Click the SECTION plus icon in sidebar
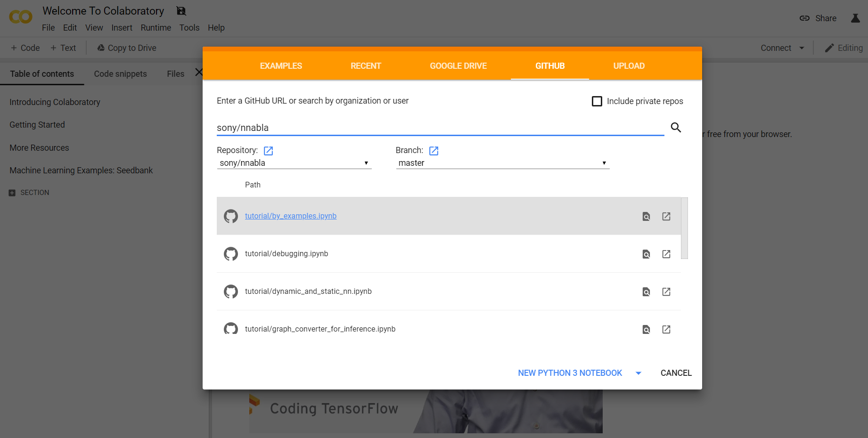 (12, 193)
